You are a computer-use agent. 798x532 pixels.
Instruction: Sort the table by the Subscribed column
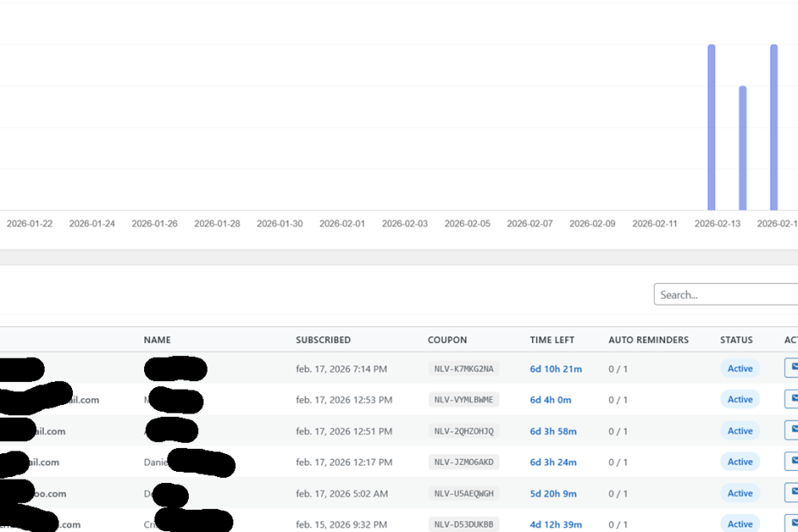point(323,340)
